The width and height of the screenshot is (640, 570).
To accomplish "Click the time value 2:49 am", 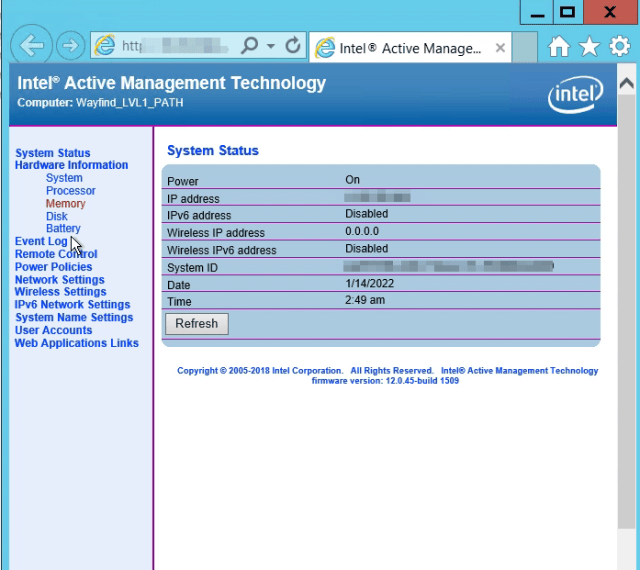I will [x=365, y=300].
